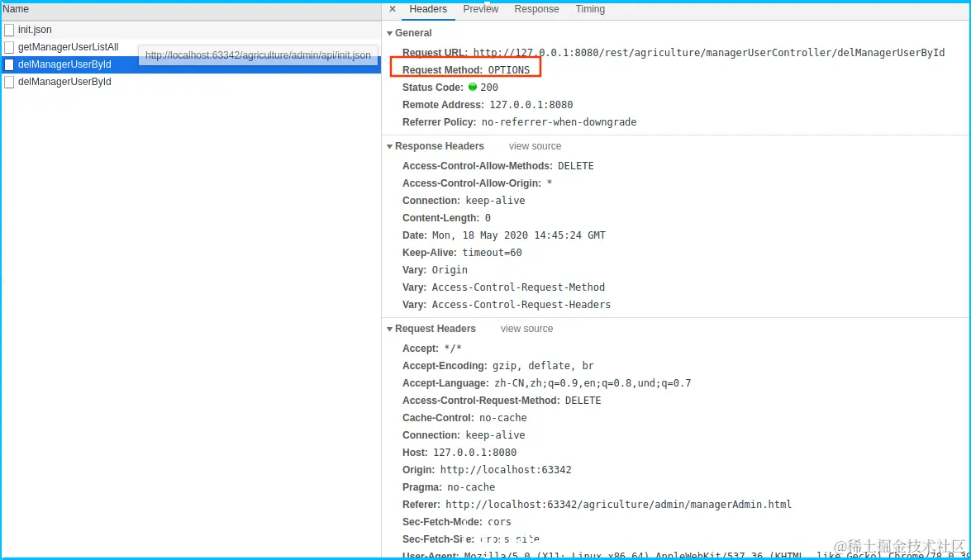Click the Accept-Language header value
The image size is (971, 560).
[x=593, y=383]
